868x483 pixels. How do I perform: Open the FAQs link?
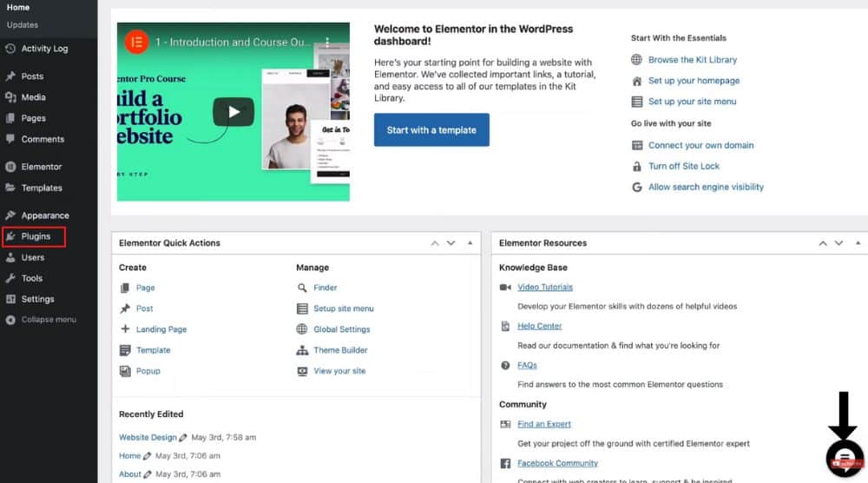click(x=527, y=366)
